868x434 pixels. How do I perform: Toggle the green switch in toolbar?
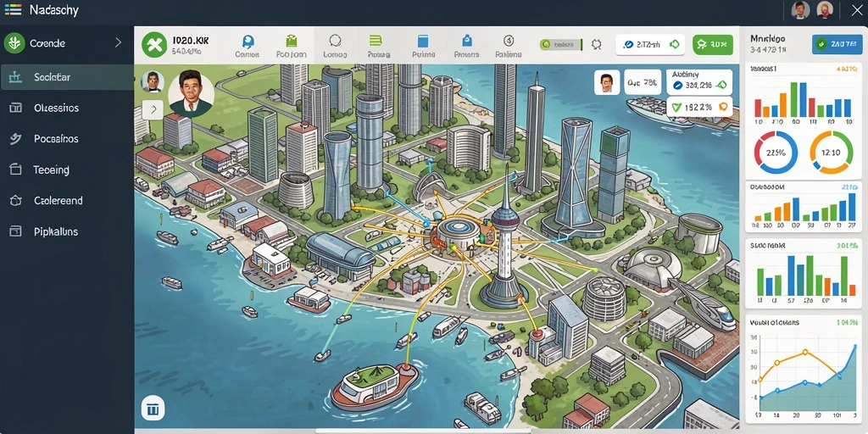point(560,45)
